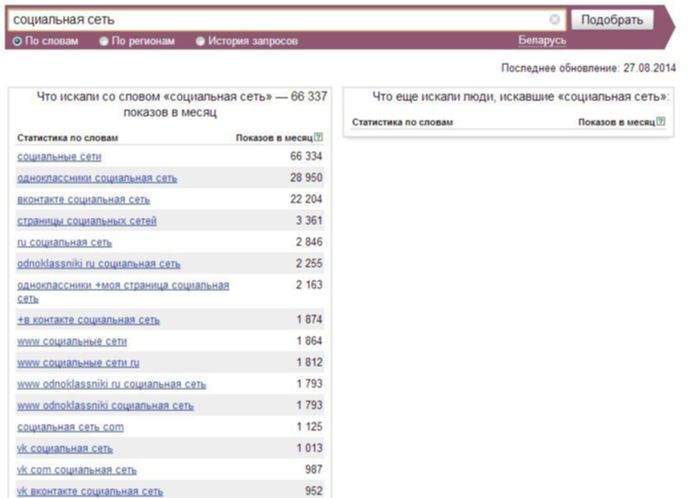Image resolution: width=688 pixels, height=498 pixels.
Task: Click help icon beside right 'Показов в месяц'
Action: (x=661, y=122)
